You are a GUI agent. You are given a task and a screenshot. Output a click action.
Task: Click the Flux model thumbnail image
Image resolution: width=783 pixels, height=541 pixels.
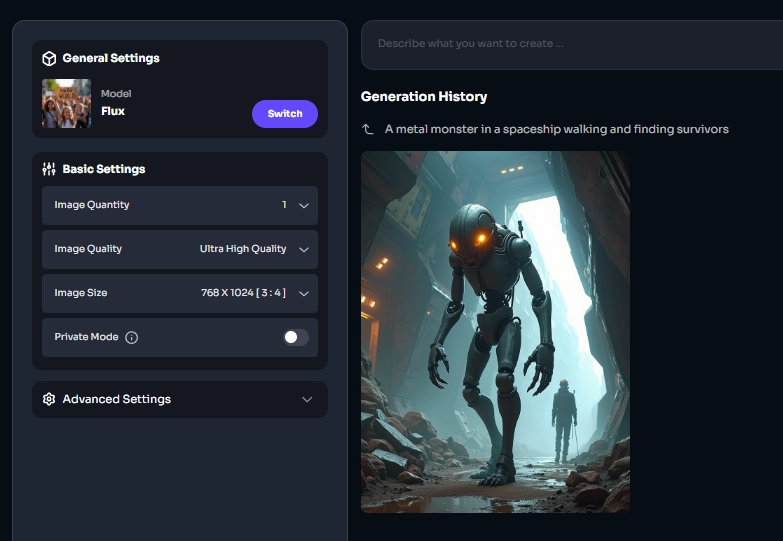[66, 103]
